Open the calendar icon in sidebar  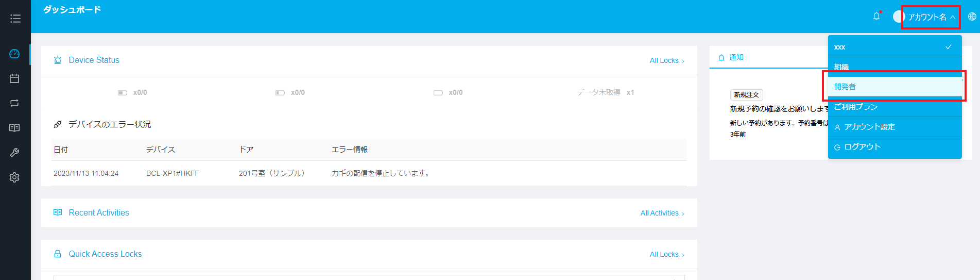[x=14, y=78]
